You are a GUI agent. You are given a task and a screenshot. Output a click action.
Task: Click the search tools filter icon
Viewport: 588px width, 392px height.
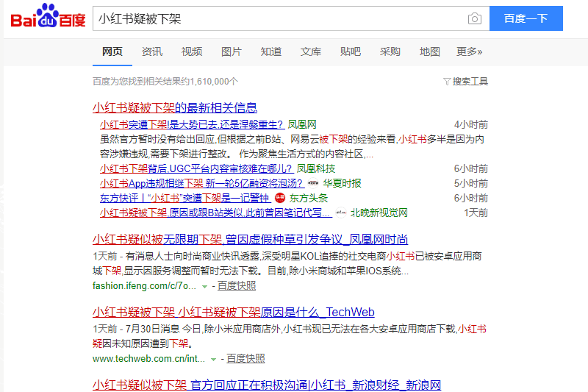click(447, 82)
